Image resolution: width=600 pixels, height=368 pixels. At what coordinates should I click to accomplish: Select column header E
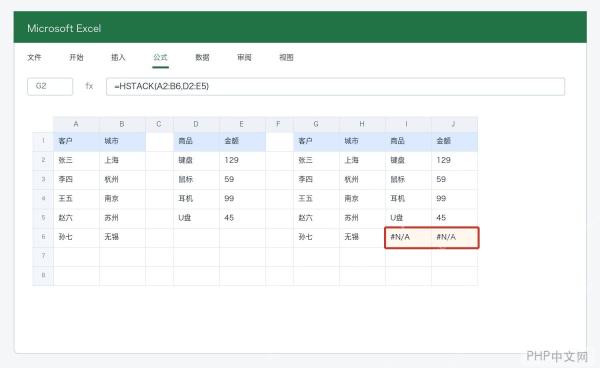point(242,124)
